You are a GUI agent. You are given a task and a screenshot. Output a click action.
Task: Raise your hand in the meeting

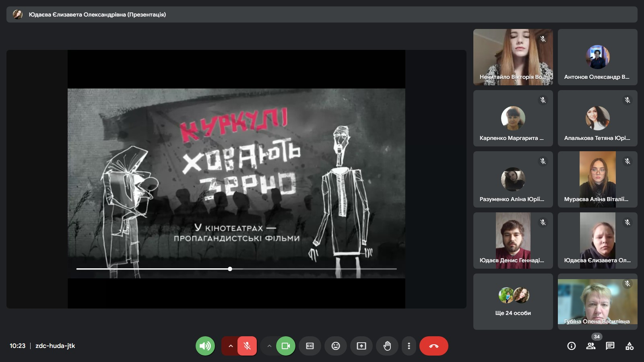coord(387,346)
